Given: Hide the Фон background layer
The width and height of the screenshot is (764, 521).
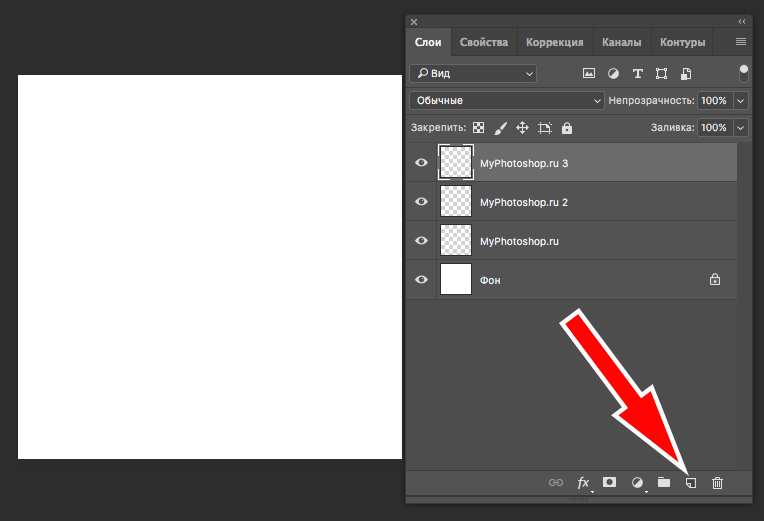Looking at the screenshot, I should [x=421, y=280].
